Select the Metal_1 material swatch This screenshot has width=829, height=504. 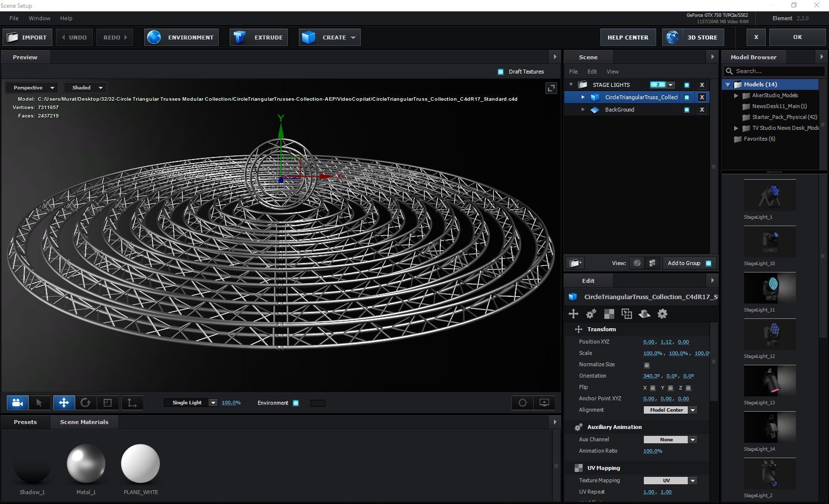(86, 464)
